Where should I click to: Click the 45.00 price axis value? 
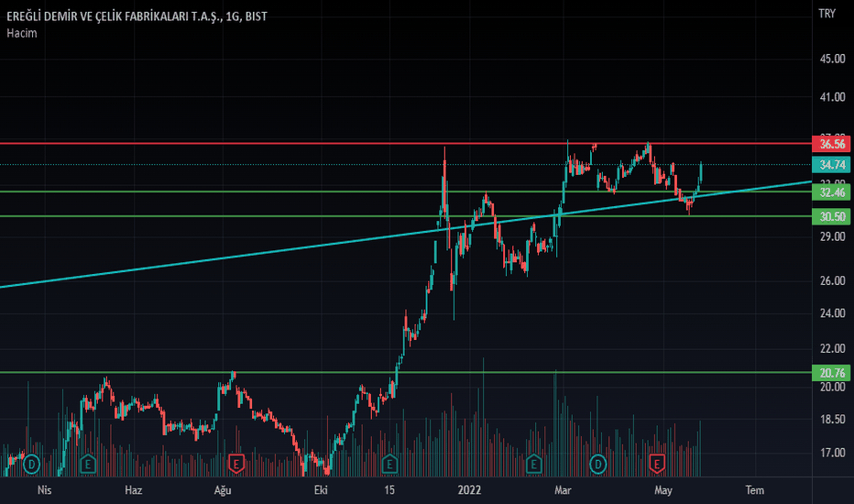(832, 59)
